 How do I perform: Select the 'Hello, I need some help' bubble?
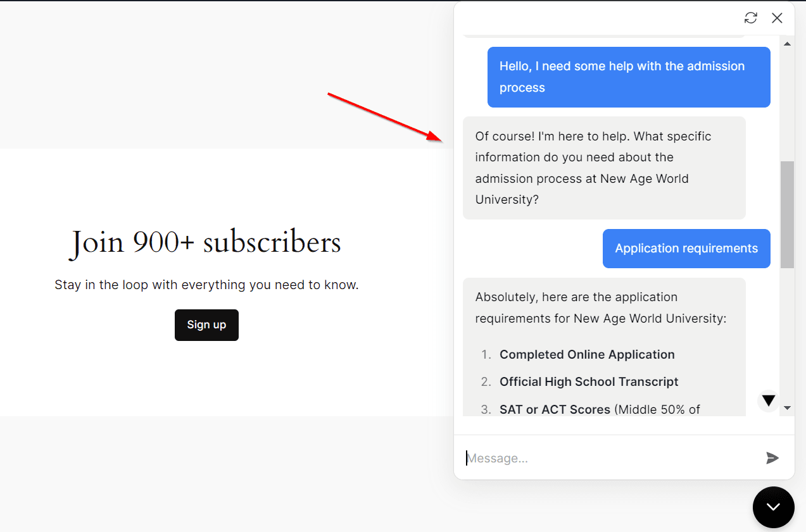(x=628, y=77)
